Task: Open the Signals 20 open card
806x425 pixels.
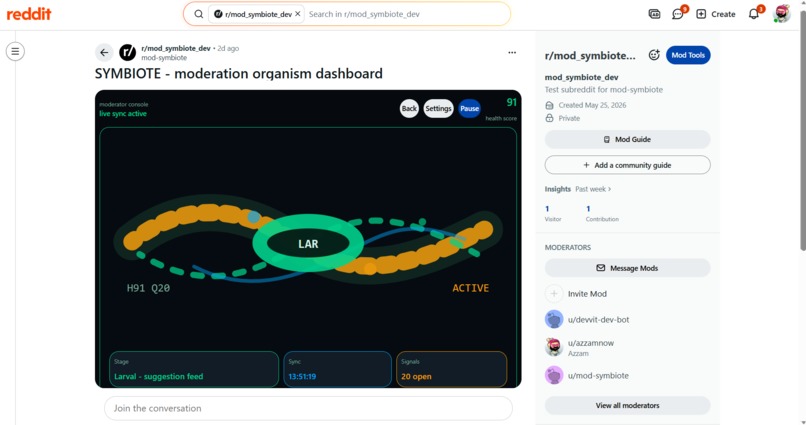Action: point(451,369)
